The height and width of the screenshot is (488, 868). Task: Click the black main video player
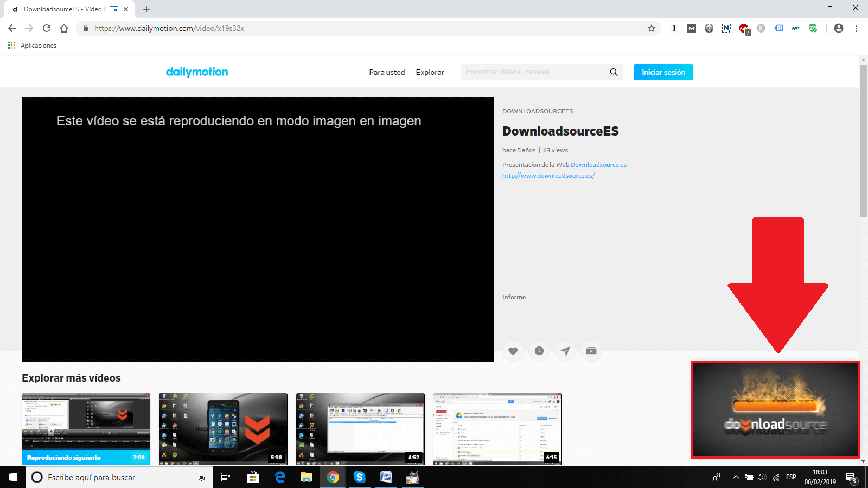258,229
